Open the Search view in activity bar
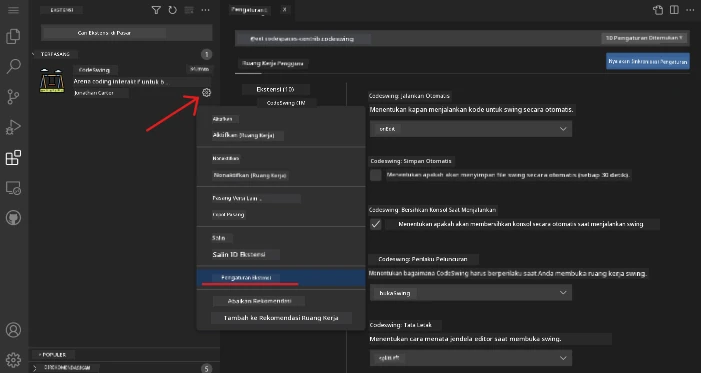701x373 pixels. click(x=13, y=66)
